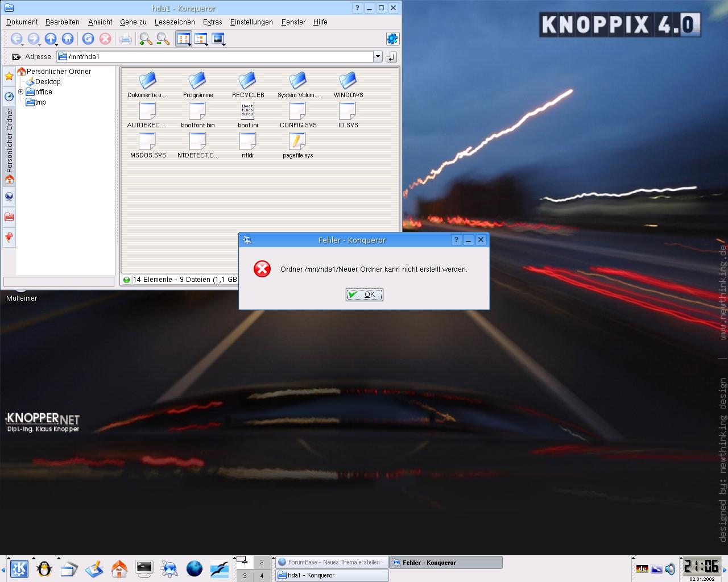Reload the current folder view
Screen dimensions: 728x582
point(88,39)
